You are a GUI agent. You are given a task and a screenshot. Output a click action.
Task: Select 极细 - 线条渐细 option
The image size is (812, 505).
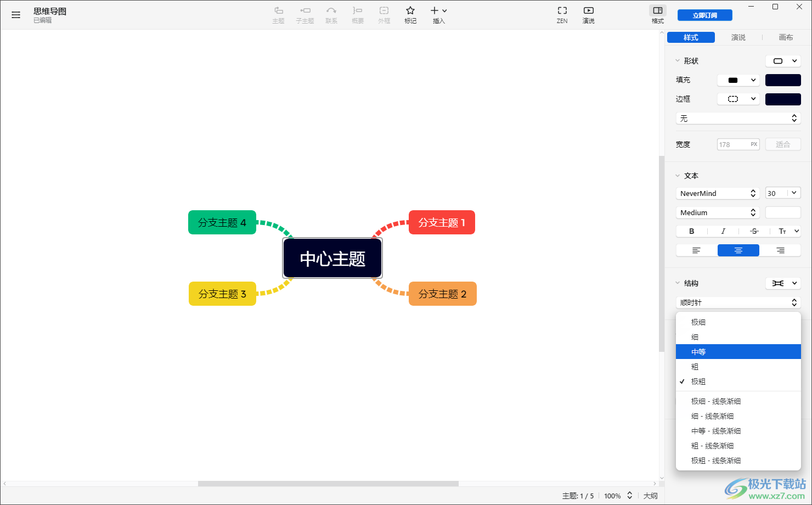[738, 401]
